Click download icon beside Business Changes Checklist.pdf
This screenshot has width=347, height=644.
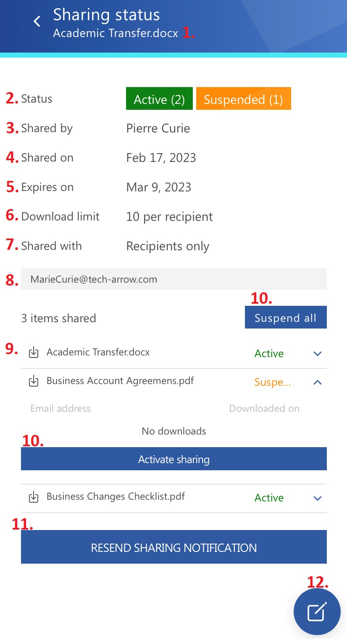pyautogui.click(x=34, y=497)
